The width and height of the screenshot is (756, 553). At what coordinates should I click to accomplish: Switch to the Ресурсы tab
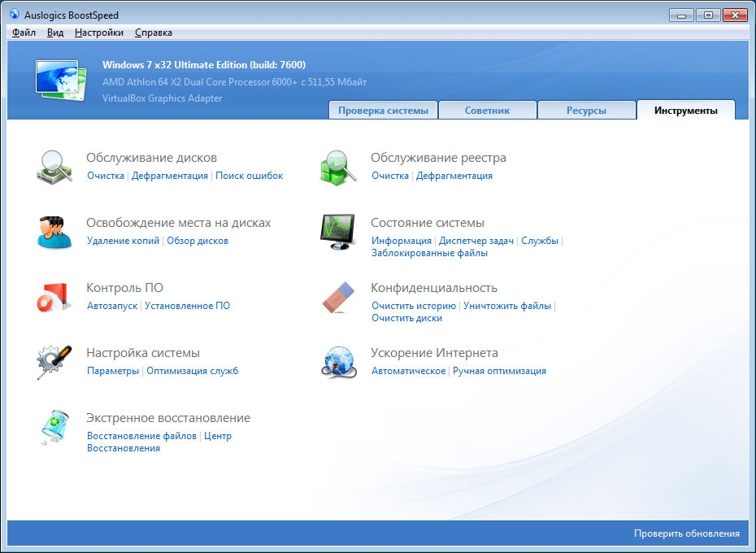pyautogui.click(x=586, y=111)
